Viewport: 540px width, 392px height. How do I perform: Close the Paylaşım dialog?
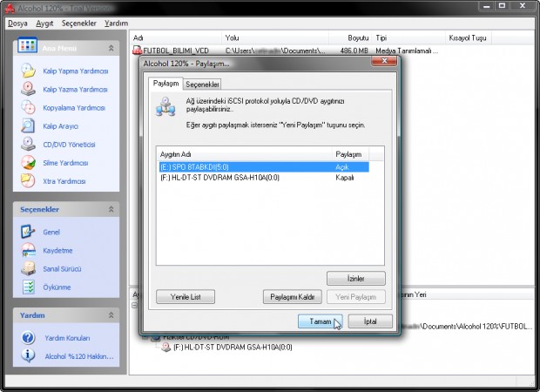[x=384, y=61]
